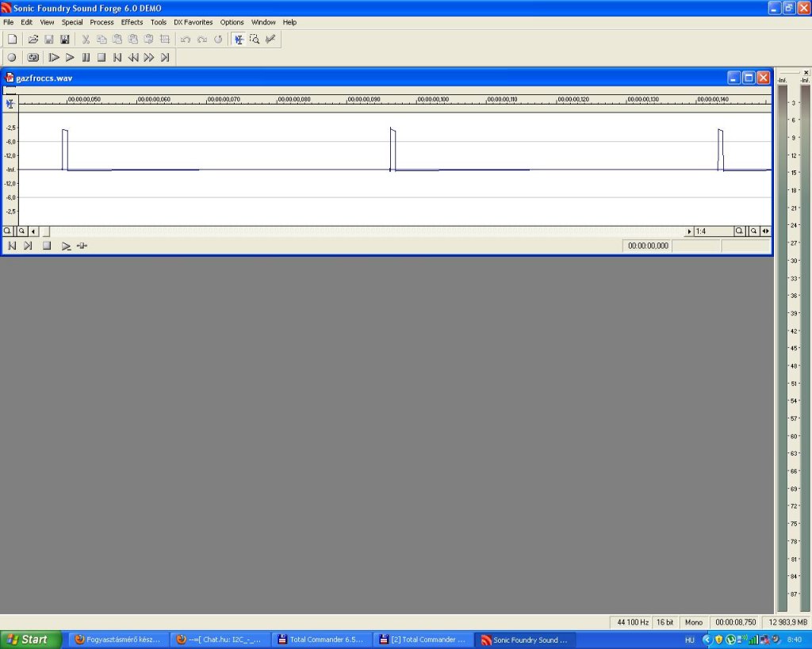812x649 pixels.
Task: Switch to Total Commander 6.5 taskbar button
Action: click(322, 639)
